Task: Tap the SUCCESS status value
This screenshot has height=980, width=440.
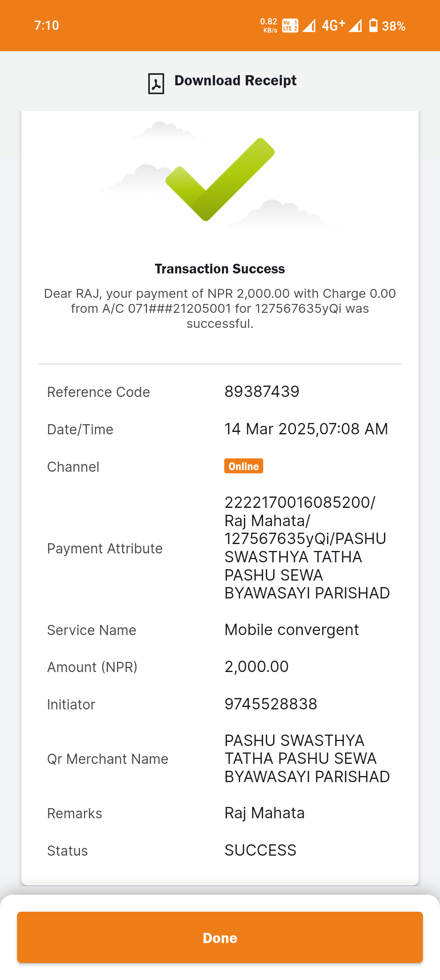Action: coord(261,850)
